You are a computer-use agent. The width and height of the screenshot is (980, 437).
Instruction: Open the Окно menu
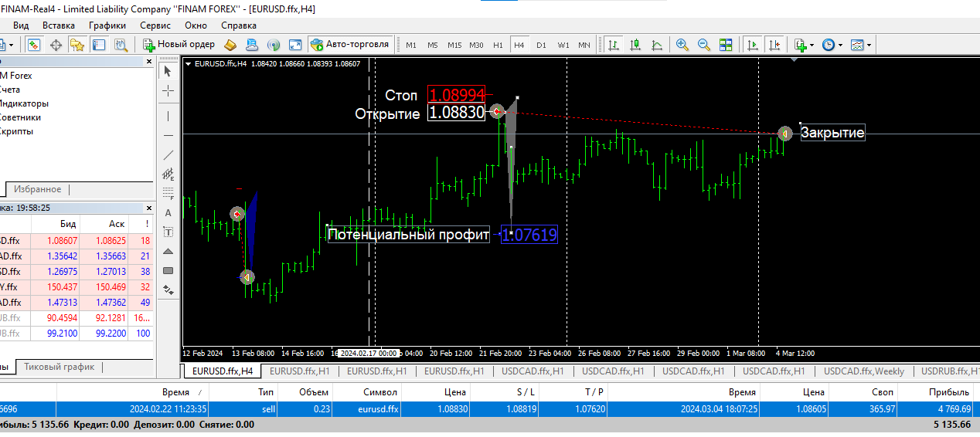(196, 25)
